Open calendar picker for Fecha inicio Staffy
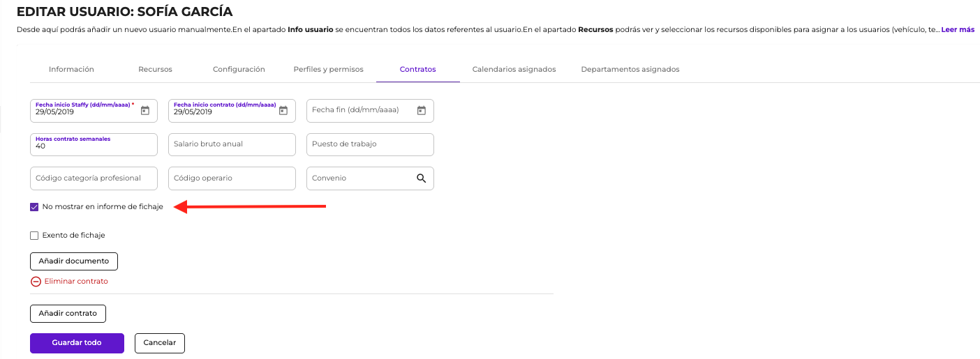This screenshot has height=359, width=980. pyautogui.click(x=145, y=110)
